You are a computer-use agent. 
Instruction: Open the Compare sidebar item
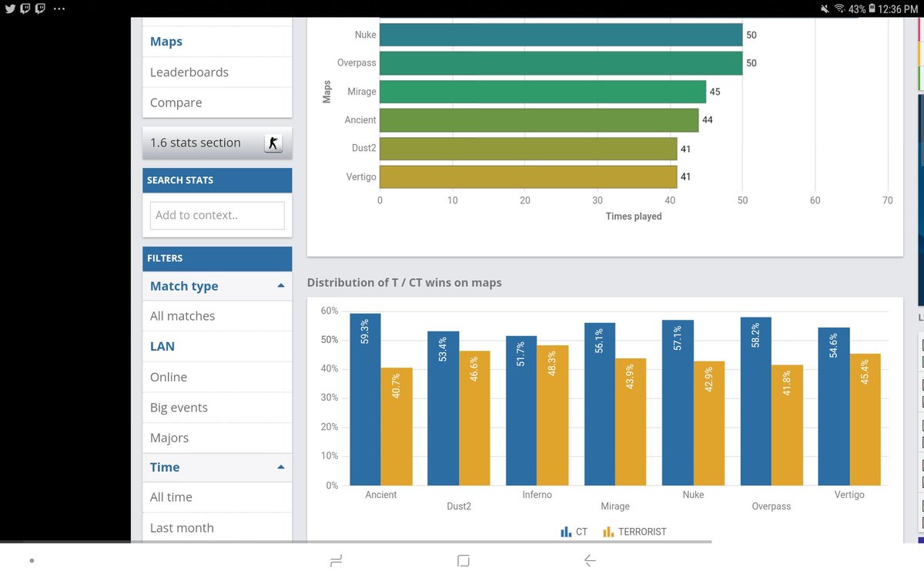tap(217, 102)
